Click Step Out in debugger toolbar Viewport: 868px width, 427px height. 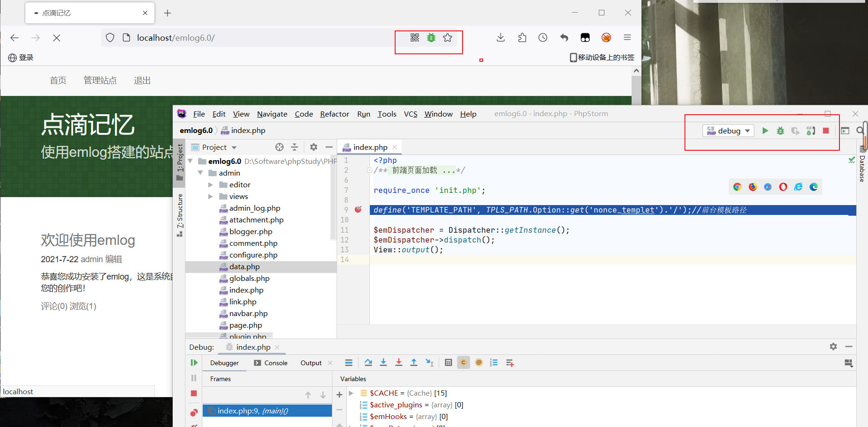point(414,362)
